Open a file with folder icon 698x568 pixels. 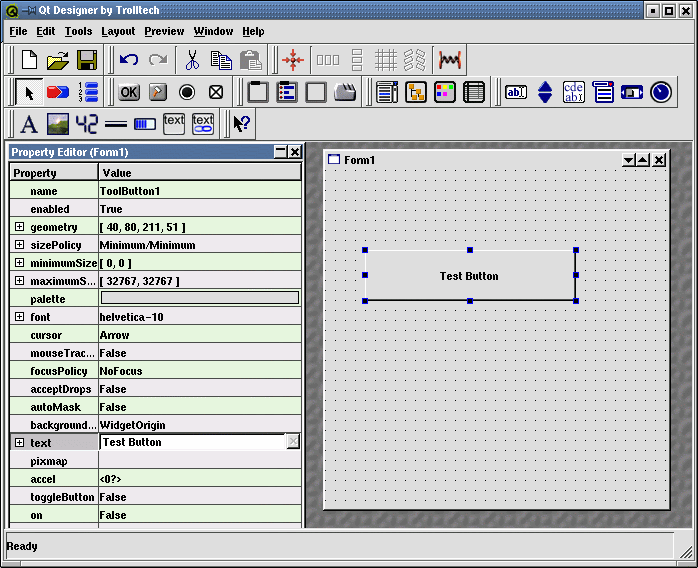(58, 60)
